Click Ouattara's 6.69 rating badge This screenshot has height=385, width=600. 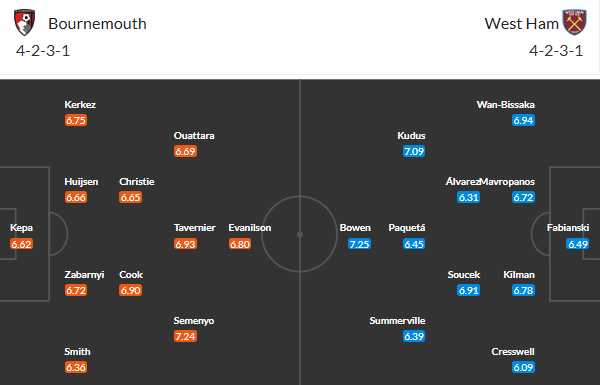185,151
